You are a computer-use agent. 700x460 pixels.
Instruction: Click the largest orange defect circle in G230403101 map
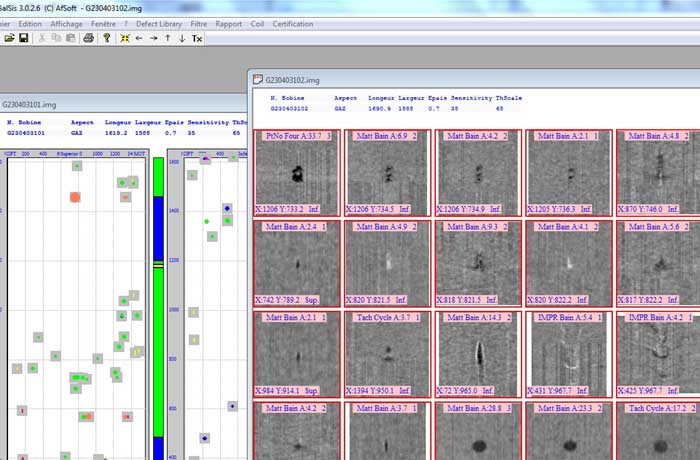[x=75, y=197]
